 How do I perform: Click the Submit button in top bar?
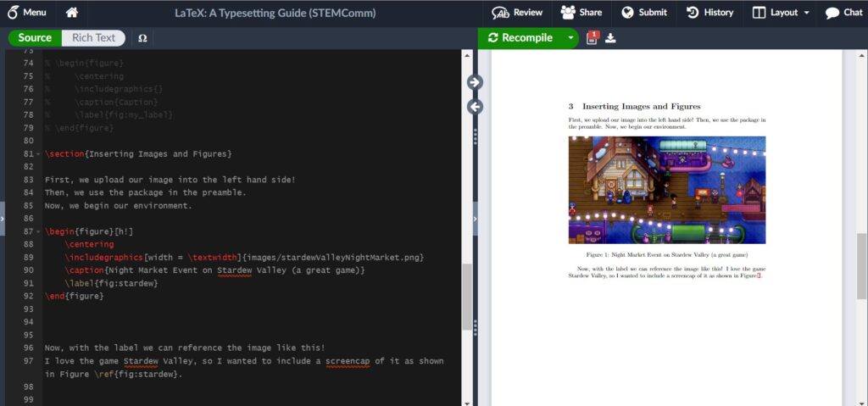644,13
